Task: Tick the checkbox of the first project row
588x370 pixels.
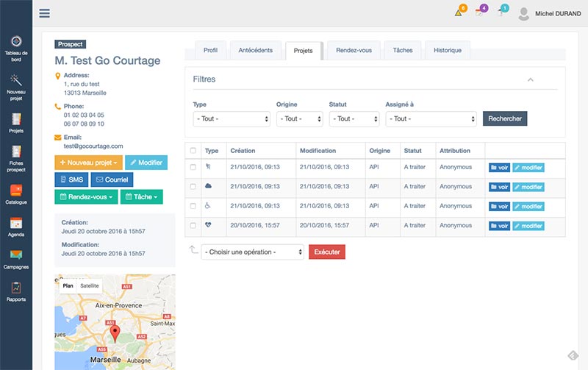Action: coord(193,167)
